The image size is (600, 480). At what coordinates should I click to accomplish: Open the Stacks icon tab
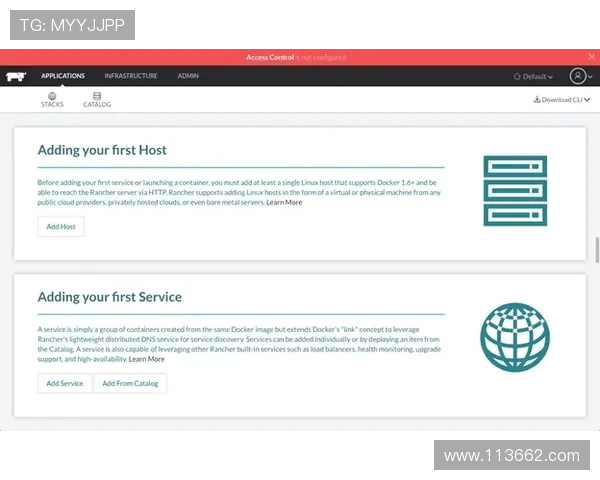click(52, 99)
